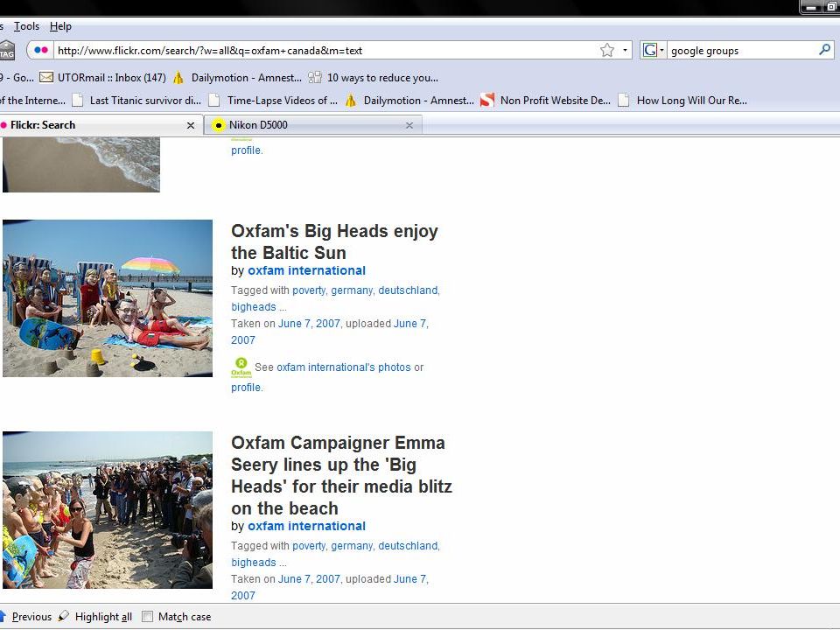Screen dimensions: 840x630
Task: Click the Flickr site icon in address bar
Action: (41, 51)
